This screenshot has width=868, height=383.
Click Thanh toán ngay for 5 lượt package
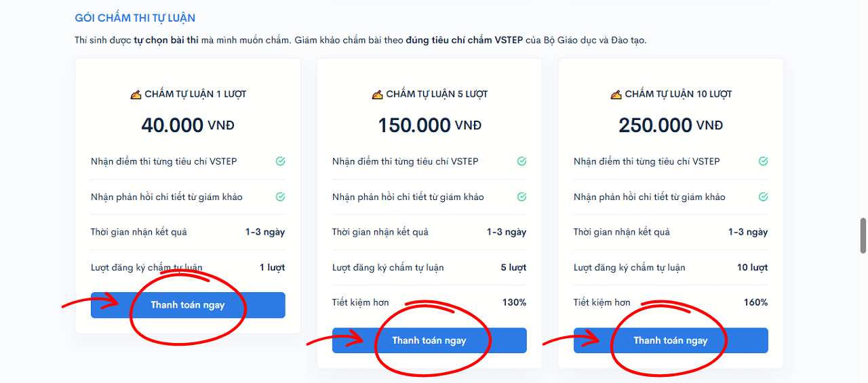(429, 340)
